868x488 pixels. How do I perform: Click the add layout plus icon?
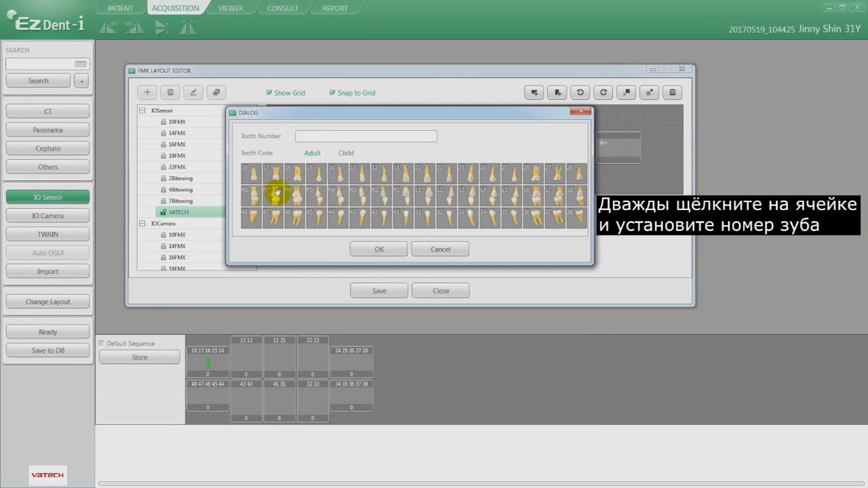point(147,92)
